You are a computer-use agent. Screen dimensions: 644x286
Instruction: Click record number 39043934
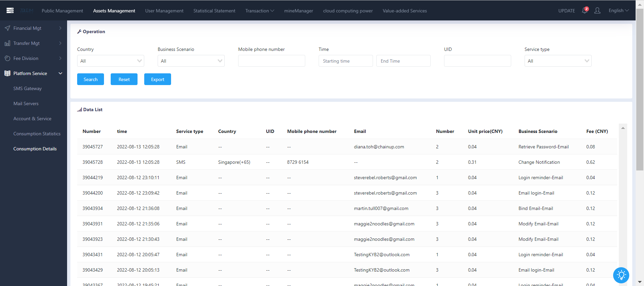tap(93, 208)
